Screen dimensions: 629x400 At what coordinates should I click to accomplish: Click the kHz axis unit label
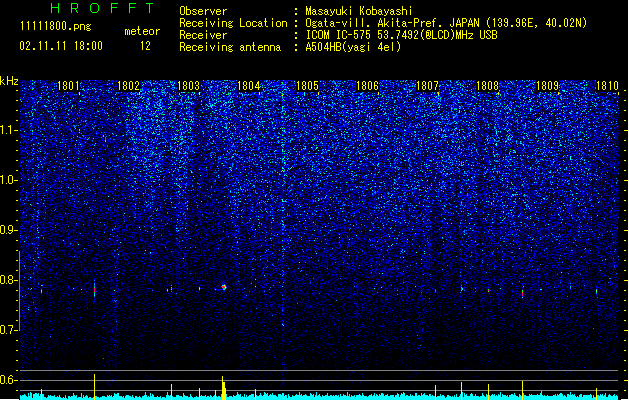coord(9,81)
